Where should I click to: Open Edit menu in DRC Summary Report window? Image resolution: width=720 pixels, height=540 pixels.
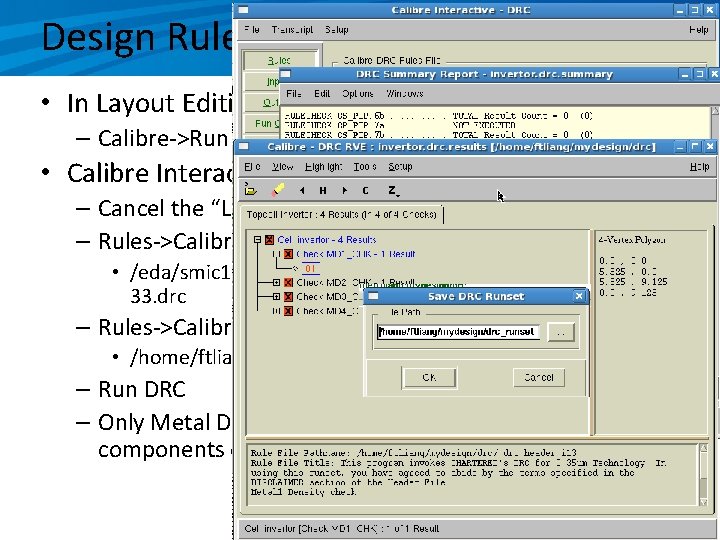(x=322, y=94)
